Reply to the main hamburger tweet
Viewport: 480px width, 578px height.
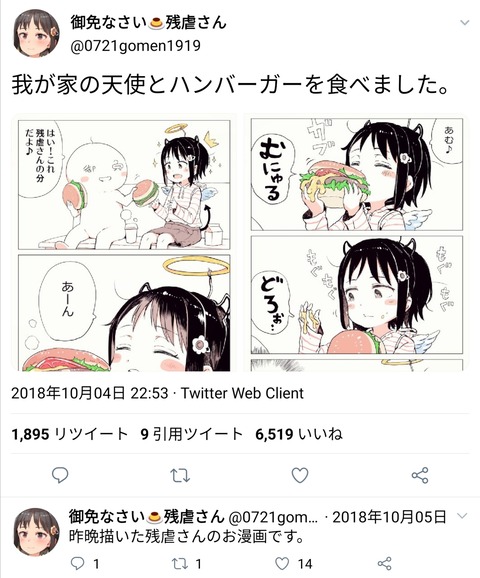tap(60, 475)
